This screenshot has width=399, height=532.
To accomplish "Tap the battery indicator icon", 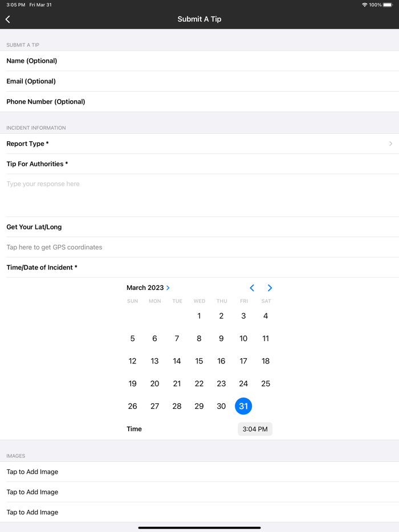I will 388,5.
